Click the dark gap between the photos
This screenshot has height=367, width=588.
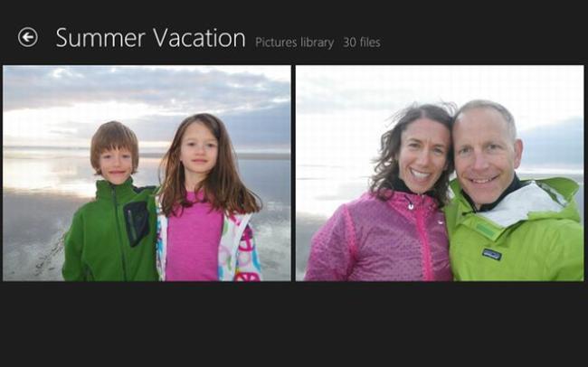tap(293, 174)
